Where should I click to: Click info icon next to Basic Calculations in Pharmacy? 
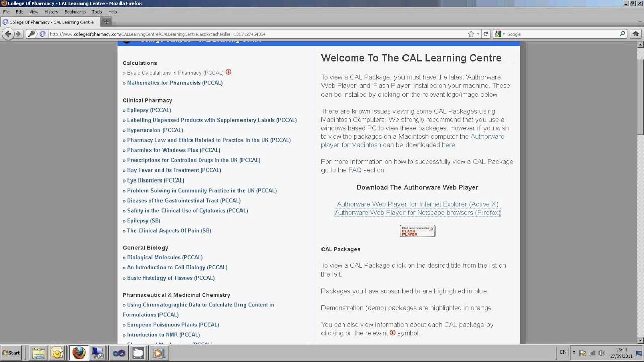coord(228,72)
